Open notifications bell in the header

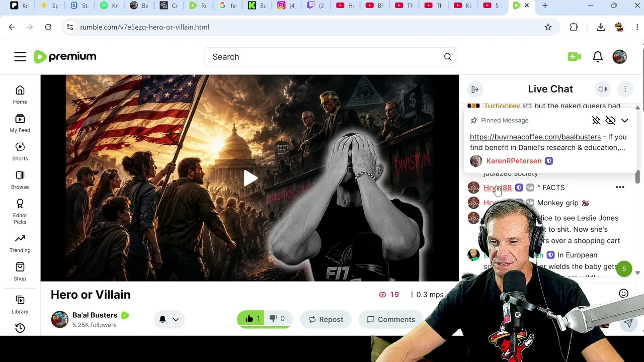(x=598, y=57)
